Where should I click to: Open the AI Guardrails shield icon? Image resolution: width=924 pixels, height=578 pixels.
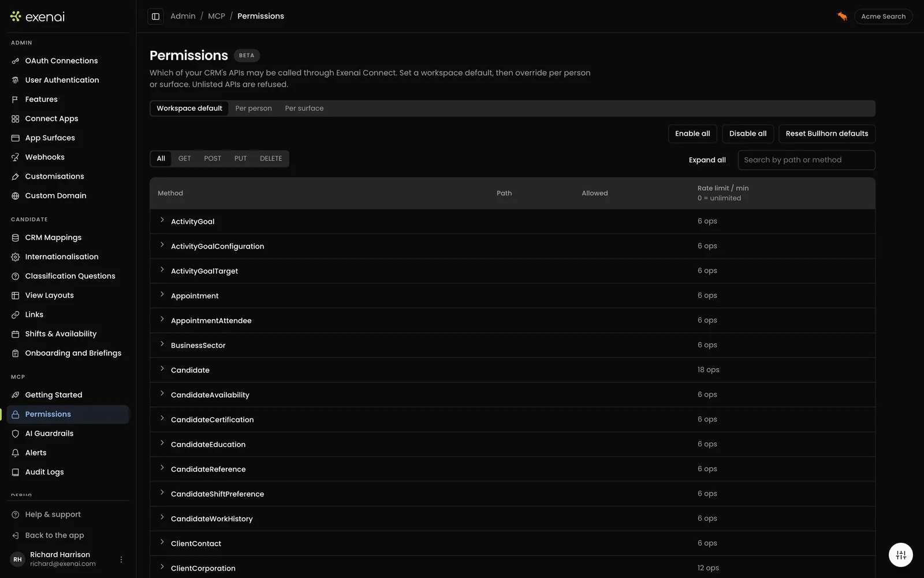pos(16,433)
